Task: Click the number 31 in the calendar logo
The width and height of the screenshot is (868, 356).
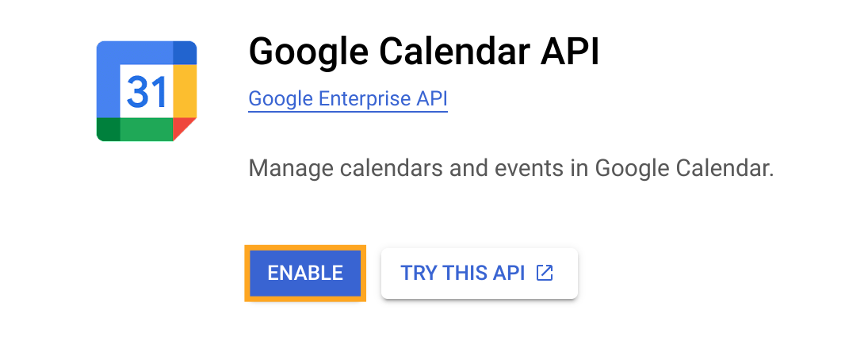Action: coord(147,94)
